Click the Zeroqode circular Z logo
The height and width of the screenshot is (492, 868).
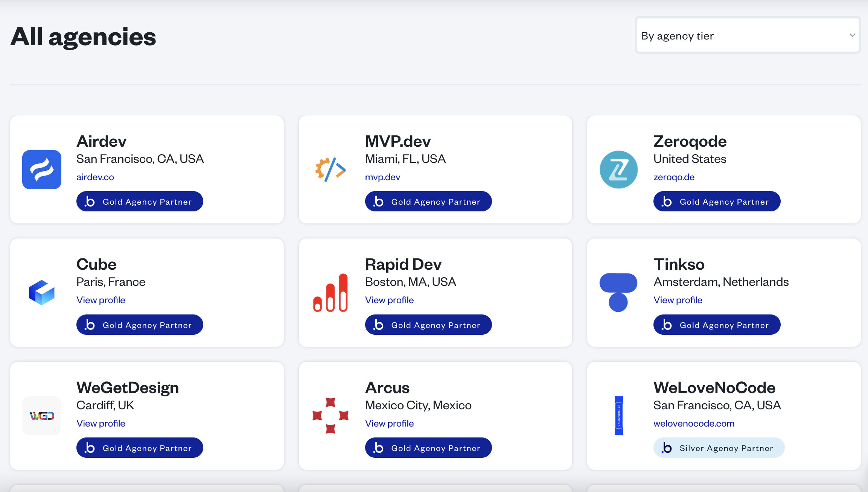tap(618, 170)
